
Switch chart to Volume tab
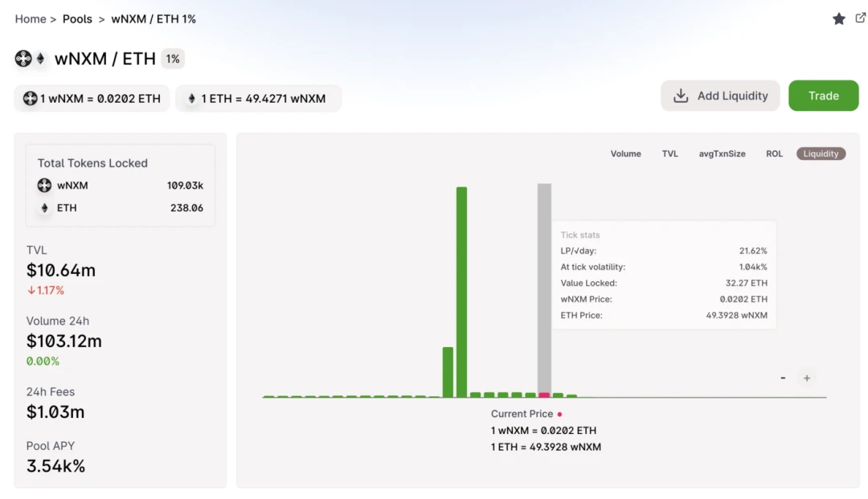click(625, 153)
